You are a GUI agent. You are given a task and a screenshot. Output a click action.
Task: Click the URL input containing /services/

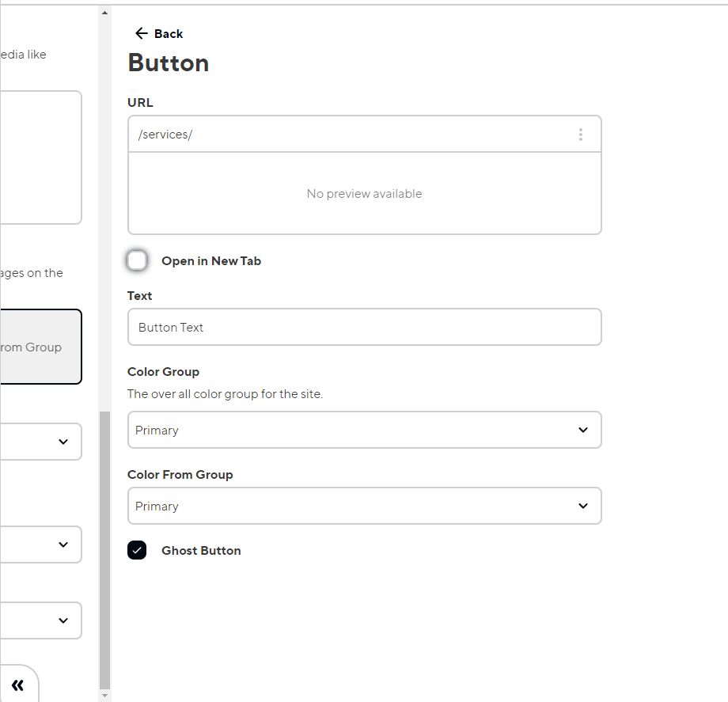[348, 135]
